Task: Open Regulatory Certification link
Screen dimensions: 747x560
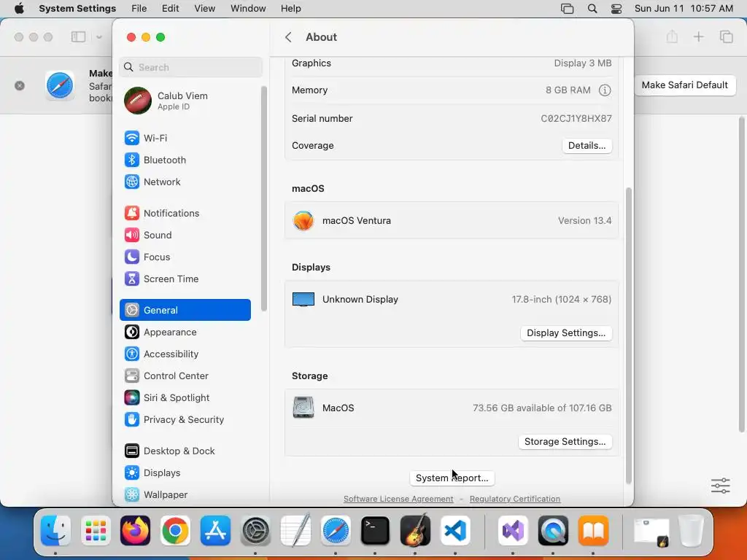Action: point(515,499)
